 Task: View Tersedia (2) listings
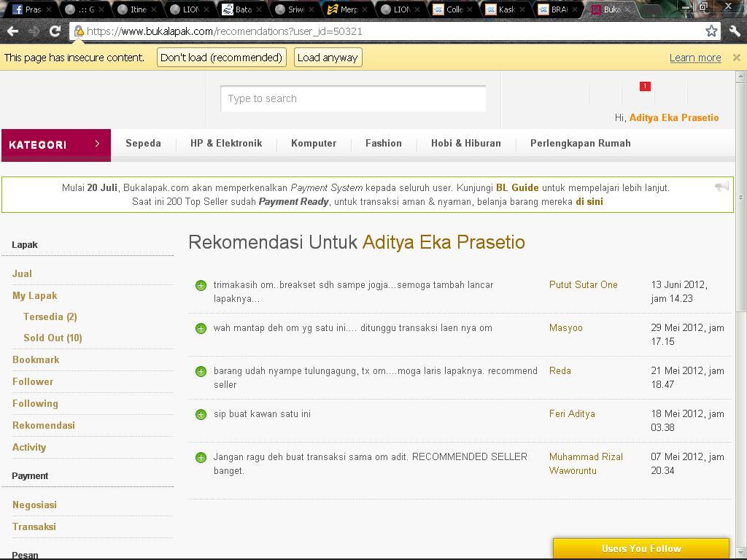click(x=50, y=316)
